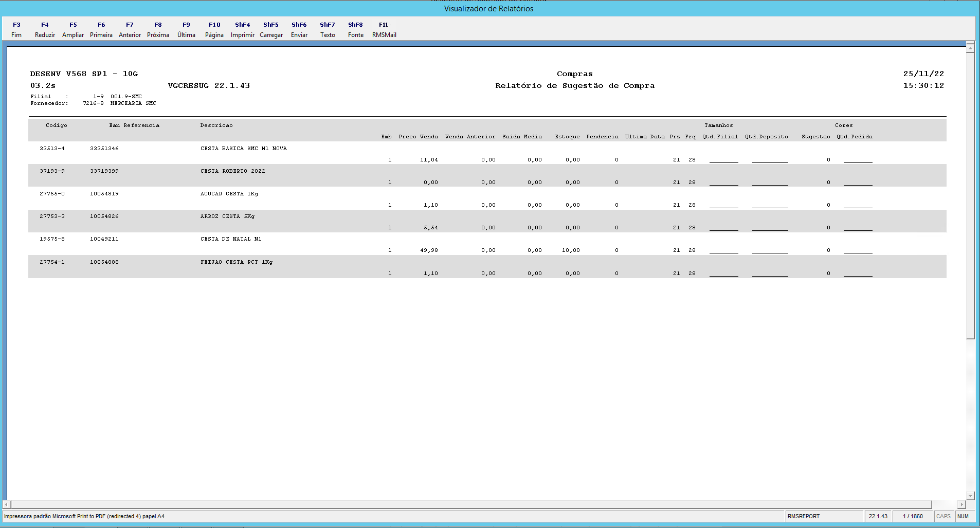Click the Descricao column header
Viewport: 980px width, 528px height.
coord(216,125)
